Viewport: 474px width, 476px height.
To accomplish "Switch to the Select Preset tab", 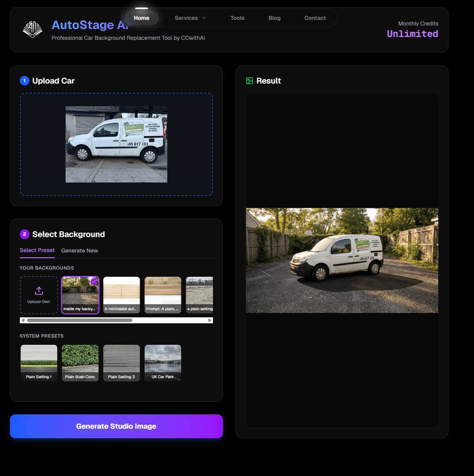I will point(37,251).
